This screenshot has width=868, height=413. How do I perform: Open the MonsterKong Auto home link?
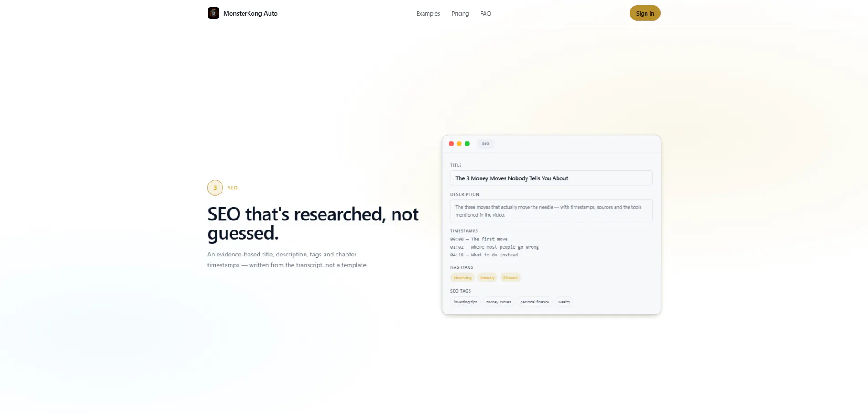coord(243,13)
